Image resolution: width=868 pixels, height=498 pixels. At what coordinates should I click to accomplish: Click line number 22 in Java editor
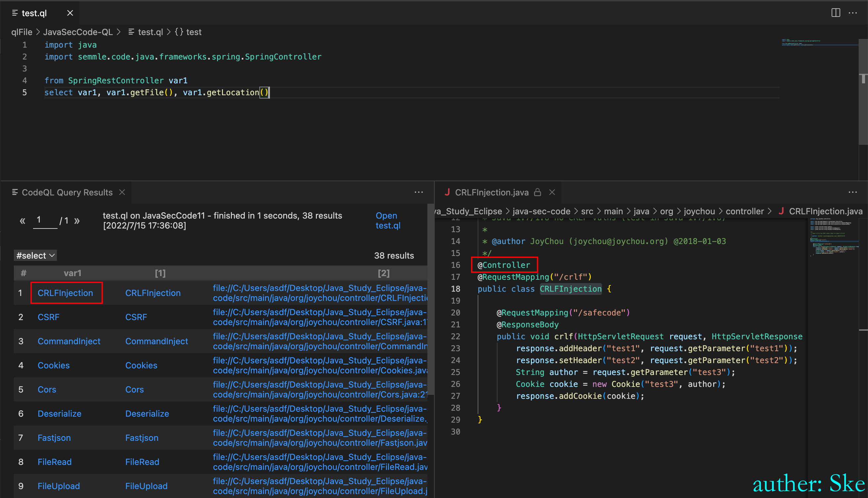[x=456, y=336]
